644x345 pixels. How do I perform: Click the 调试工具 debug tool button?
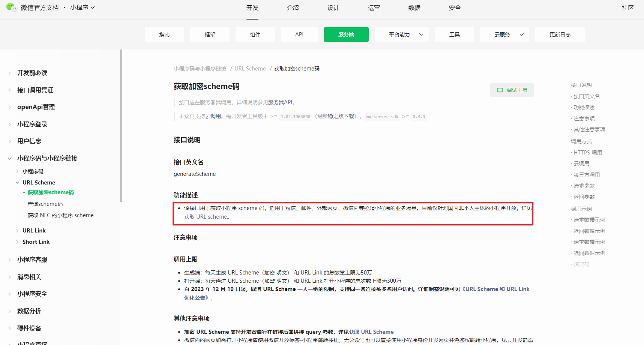pyautogui.click(x=512, y=90)
